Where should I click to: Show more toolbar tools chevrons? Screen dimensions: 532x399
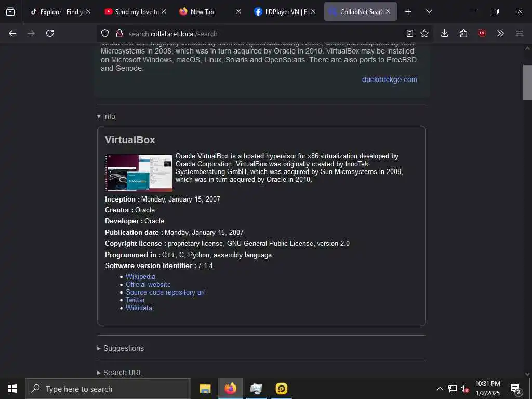click(x=500, y=33)
